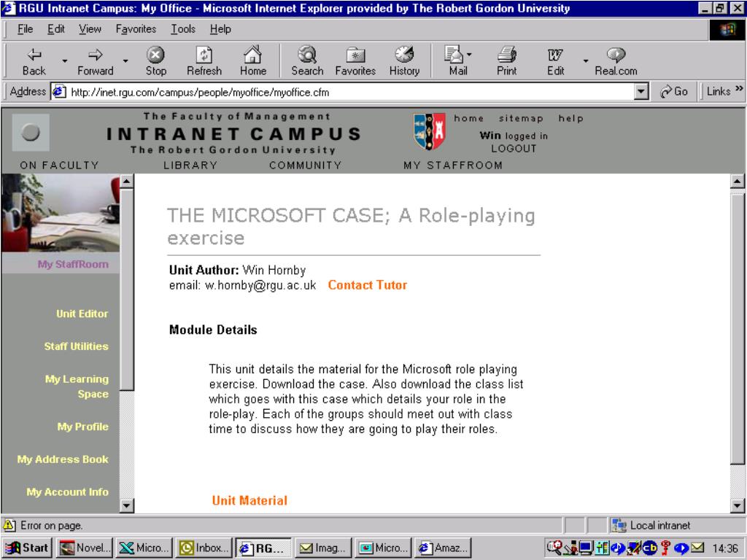Stop page loading with Stop icon

(156, 61)
